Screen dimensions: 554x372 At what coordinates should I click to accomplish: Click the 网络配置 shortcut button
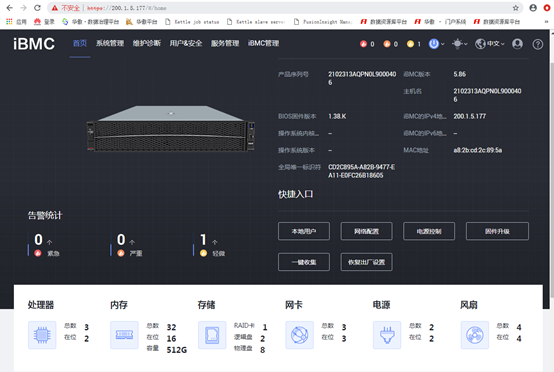tap(366, 231)
